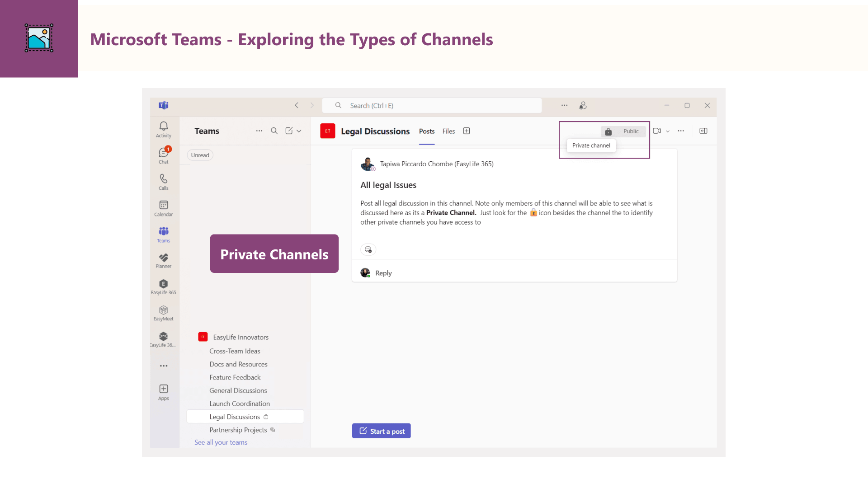Screen dimensions: 868x488
Task: Open more apps ellipsis in sidebar
Action: coord(164,366)
